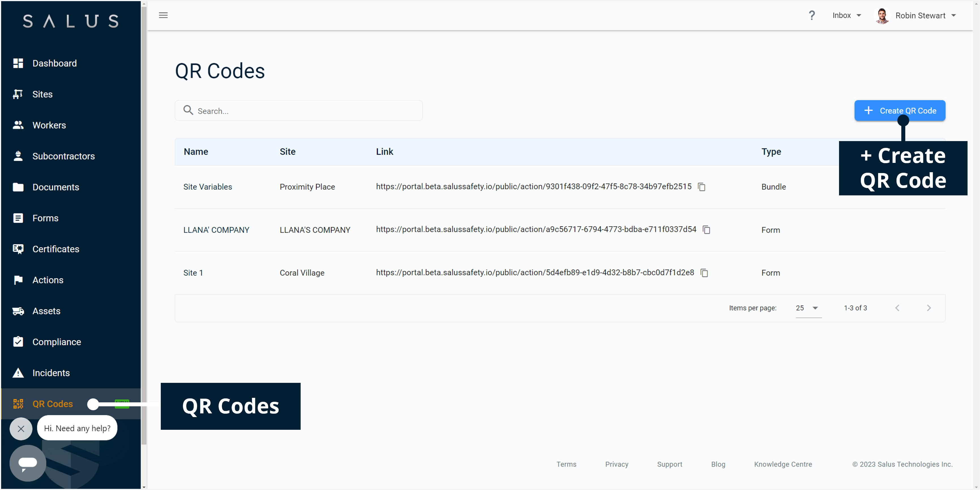Open the help question mark icon
Image resolution: width=980 pixels, height=490 pixels.
tap(812, 15)
